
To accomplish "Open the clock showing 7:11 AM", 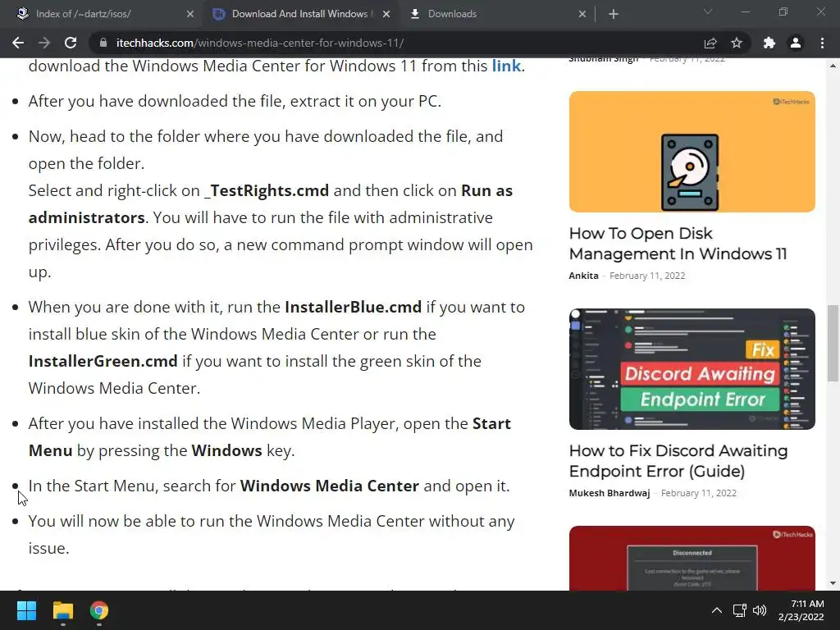I will [x=801, y=610].
